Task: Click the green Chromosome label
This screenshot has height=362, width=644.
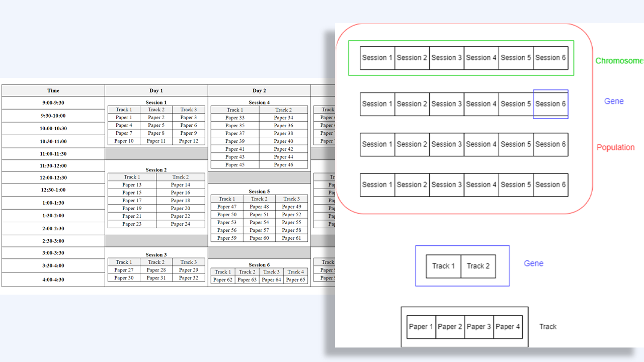Action: (x=619, y=61)
